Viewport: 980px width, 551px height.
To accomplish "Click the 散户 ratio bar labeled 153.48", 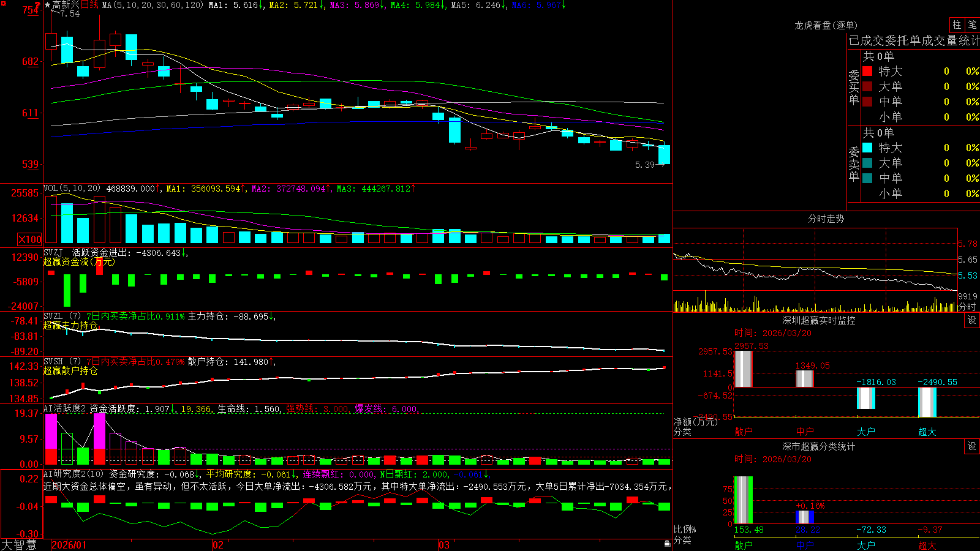I will pyautogui.click(x=743, y=500).
